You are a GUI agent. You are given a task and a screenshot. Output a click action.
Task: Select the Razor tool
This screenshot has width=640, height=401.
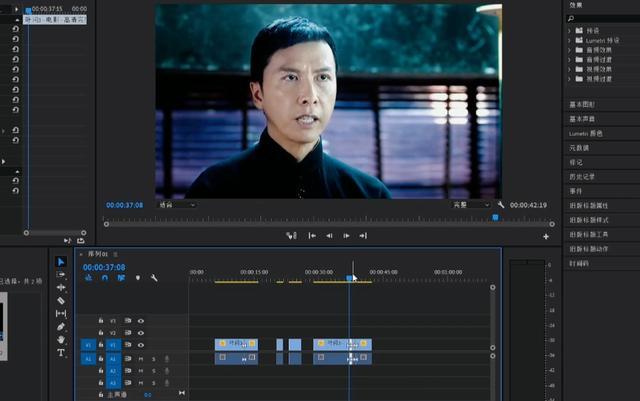(61, 300)
